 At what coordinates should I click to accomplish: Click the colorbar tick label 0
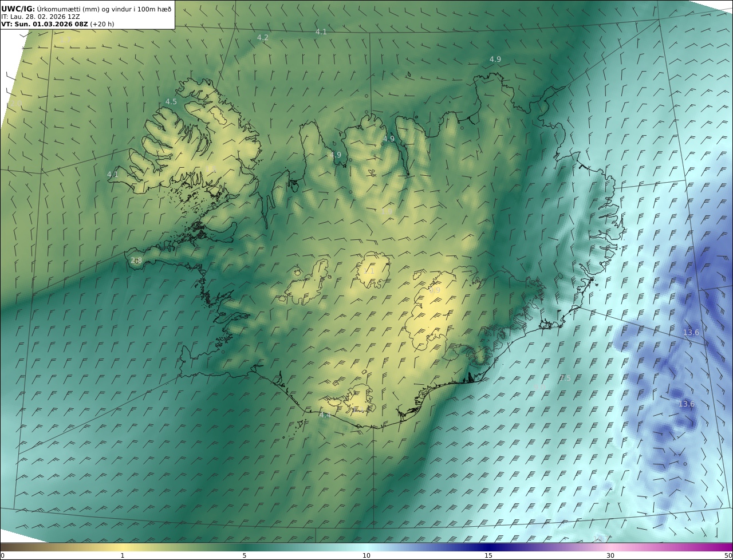click(x=2, y=555)
